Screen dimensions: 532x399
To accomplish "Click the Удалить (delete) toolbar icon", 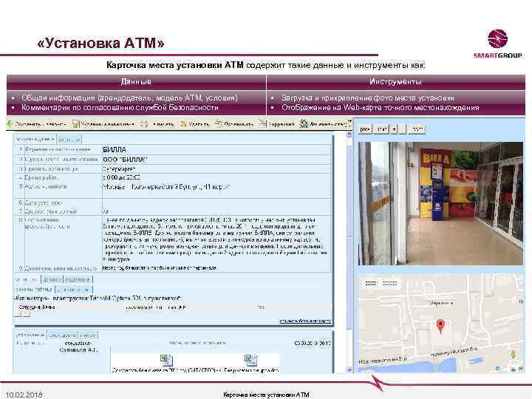I will [183, 124].
